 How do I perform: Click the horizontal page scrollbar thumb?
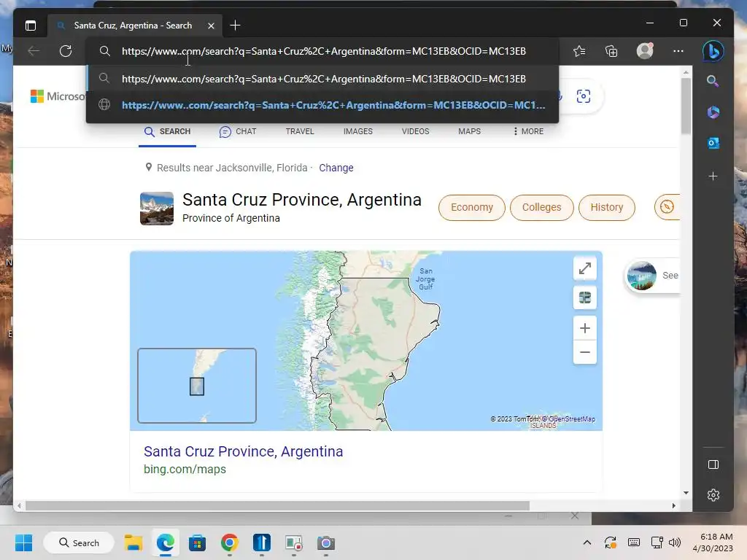[x=277, y=506]
